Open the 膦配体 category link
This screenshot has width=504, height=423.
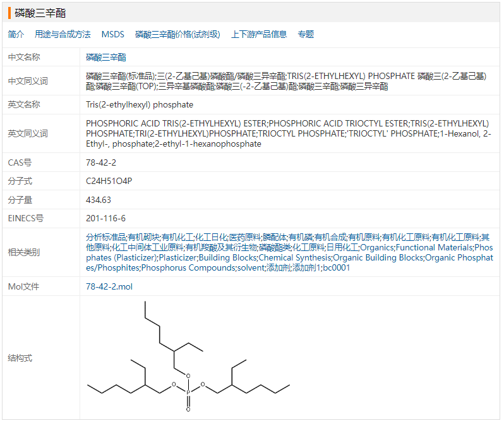click(x=275, y=237)
